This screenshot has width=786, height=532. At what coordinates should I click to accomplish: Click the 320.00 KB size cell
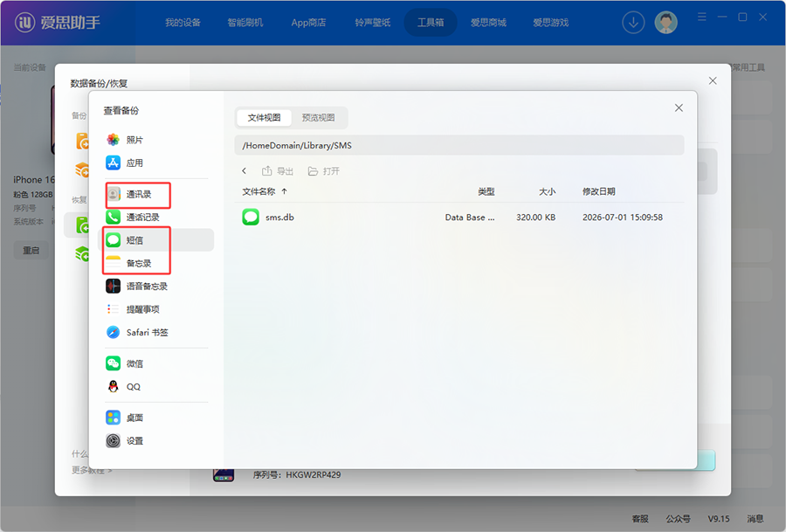(536, 218)
